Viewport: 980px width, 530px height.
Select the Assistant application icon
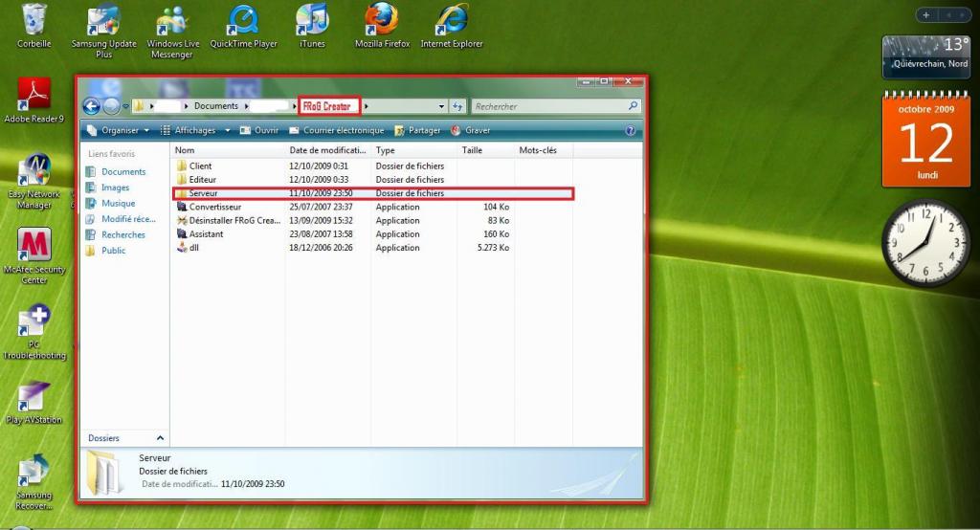point(182,233)
